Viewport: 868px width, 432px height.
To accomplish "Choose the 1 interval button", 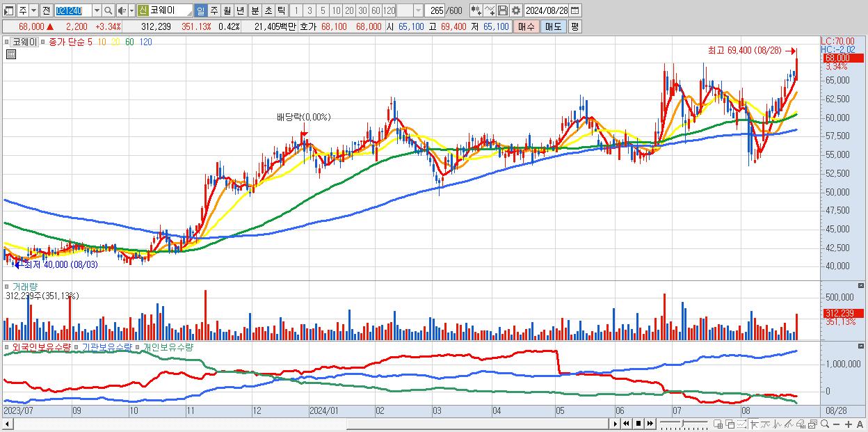I will pos(296,10).
